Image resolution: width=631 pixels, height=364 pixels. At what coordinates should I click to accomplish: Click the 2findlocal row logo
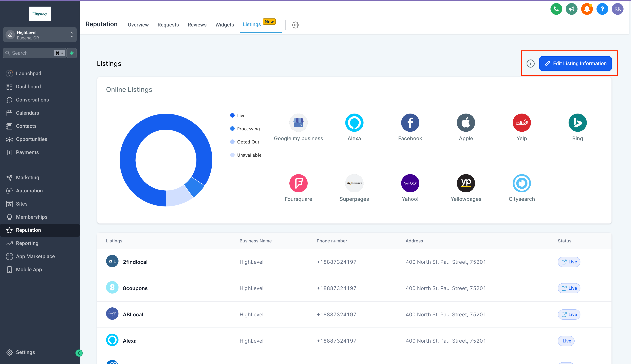pos(112,261)
